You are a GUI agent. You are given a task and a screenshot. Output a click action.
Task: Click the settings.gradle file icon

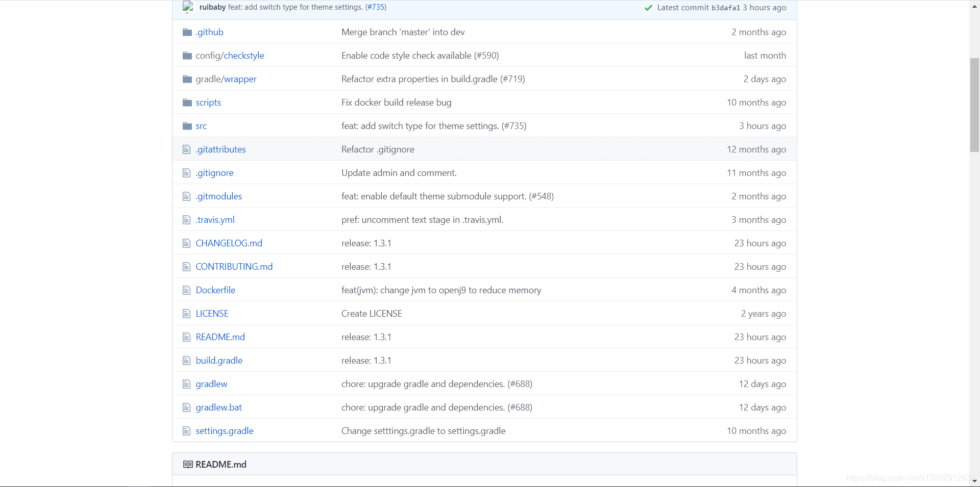tap(186, 431)
